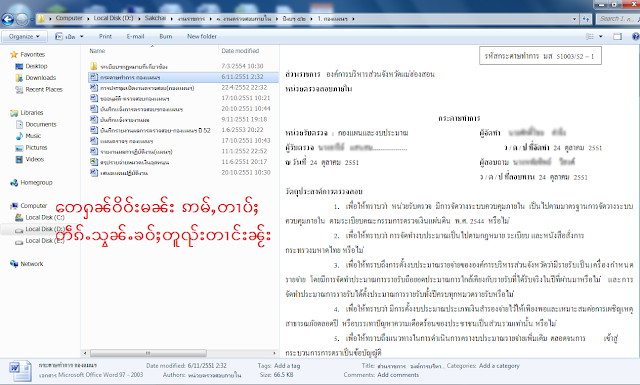Open the Organize dropdown menu

(x=24, y=36)
